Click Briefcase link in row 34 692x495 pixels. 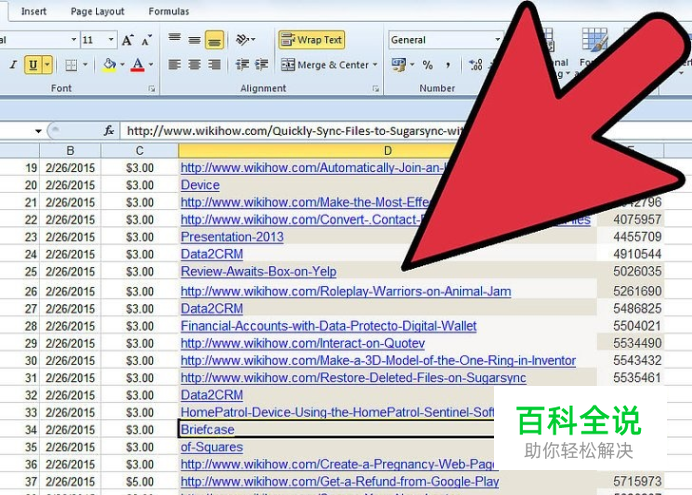point(207,430)
